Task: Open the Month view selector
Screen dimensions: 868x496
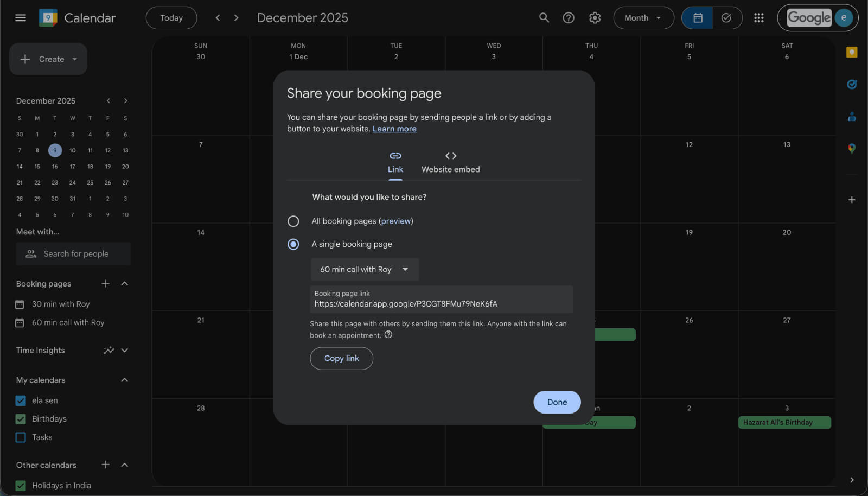Action: point(643,17)
